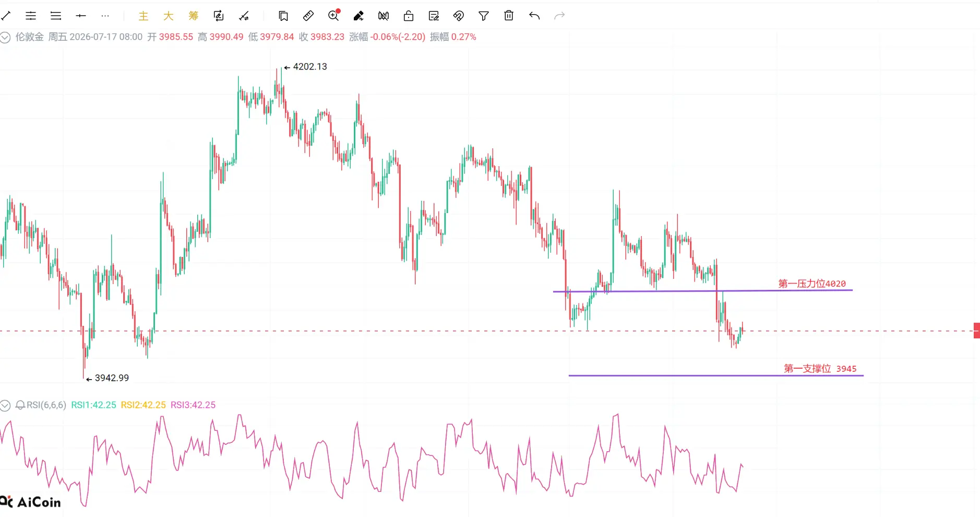980x517 pixels.
Task: Open the bookmark templates icon
Action: [x=283, y=16]
